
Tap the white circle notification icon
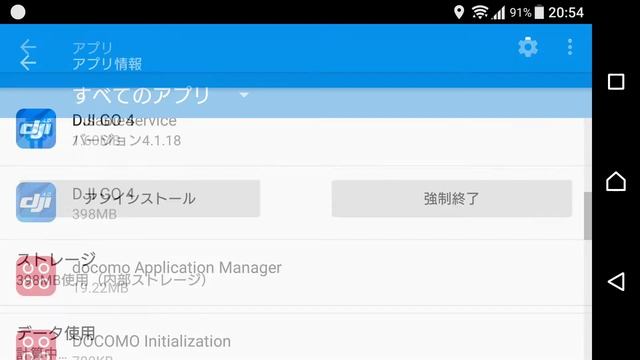click(18, 12)
